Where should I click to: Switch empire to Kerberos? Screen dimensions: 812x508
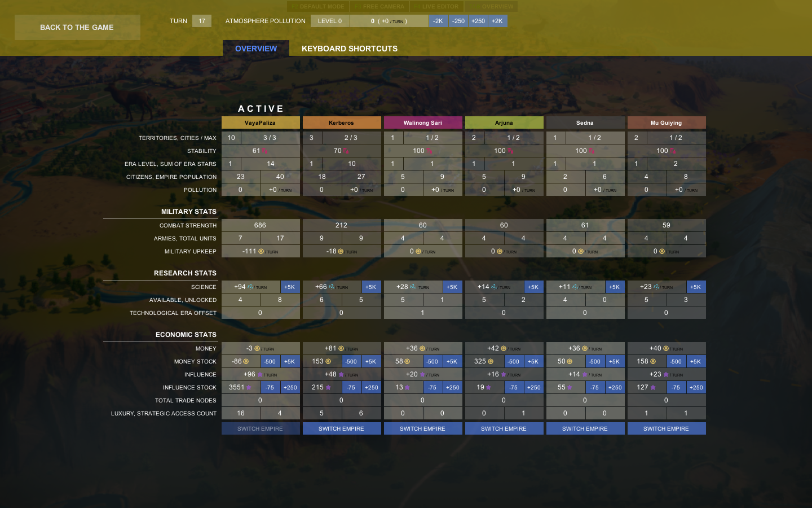click(x=342, y=428)
